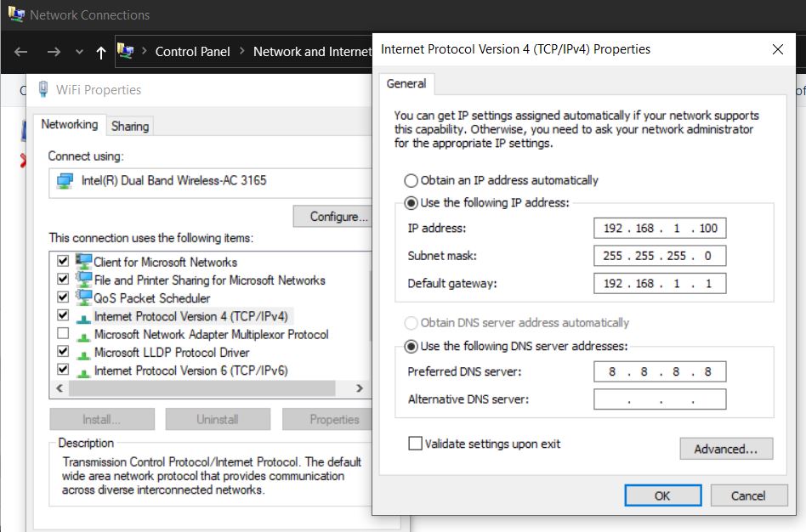The image size is (806, 532).
Task: Click the Up one level arrow
Action: point(100,53)
